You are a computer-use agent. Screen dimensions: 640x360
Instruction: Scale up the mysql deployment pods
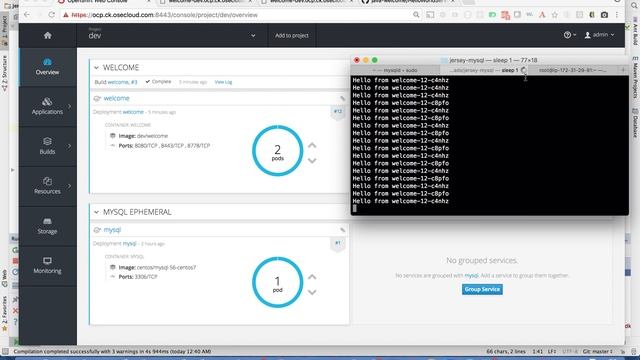click(312, 277)
